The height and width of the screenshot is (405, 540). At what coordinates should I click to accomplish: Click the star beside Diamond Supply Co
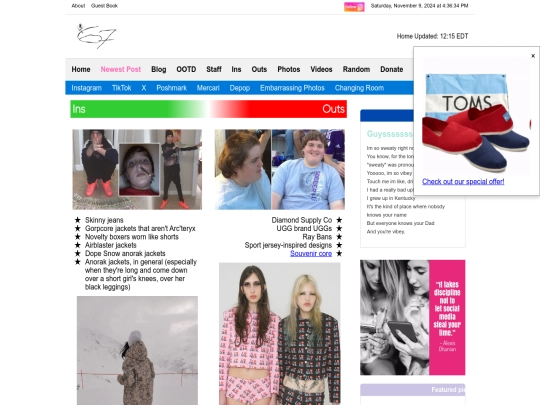(x=339, y=220)
